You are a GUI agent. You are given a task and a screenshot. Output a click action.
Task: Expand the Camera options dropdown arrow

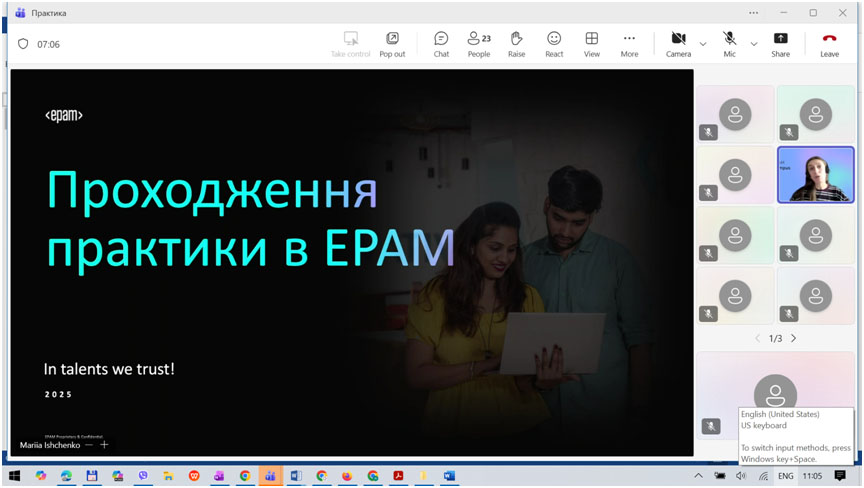702,44
